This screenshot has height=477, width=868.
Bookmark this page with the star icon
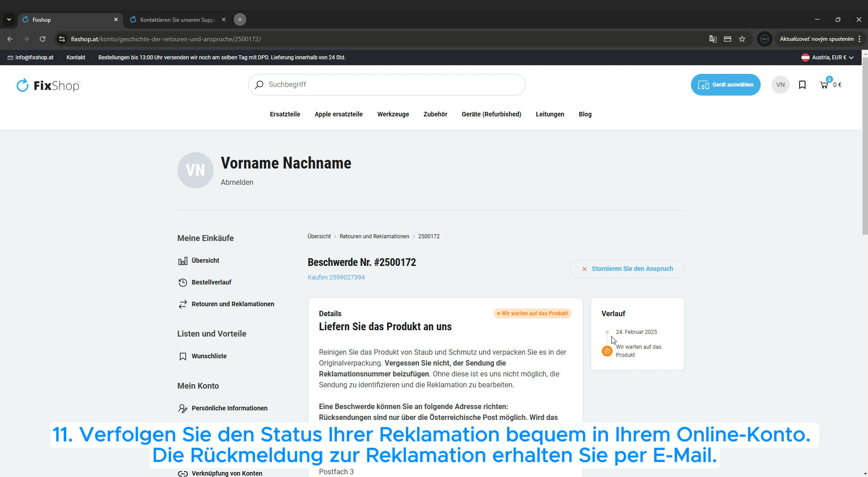[742, 39]
